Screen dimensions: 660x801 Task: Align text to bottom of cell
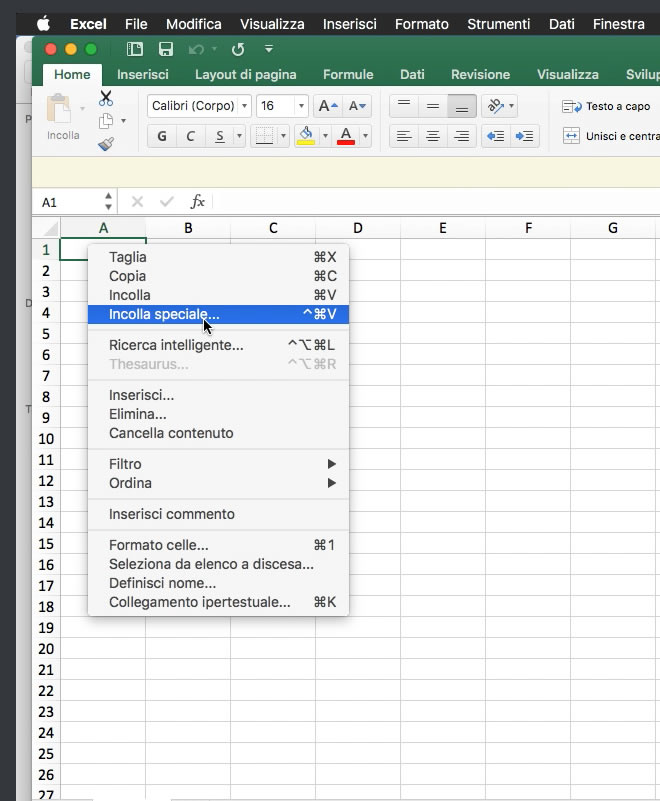462,106
